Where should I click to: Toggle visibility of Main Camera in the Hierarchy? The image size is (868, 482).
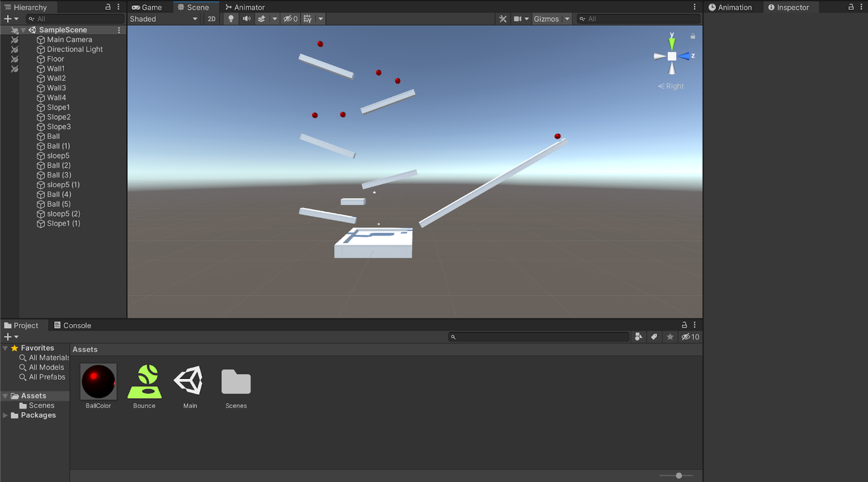click(14, 40)
